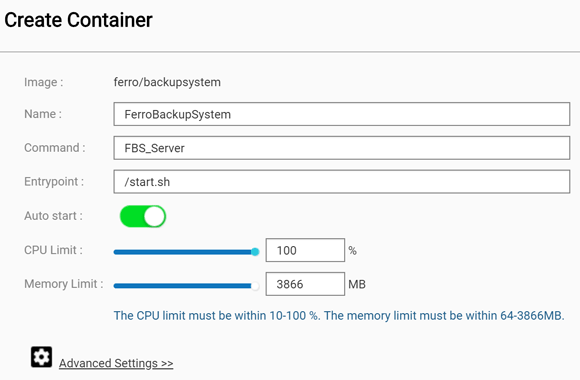Screen dimensions: 580x380
Task: Click the Create Container heading
Action: [78, 20]
